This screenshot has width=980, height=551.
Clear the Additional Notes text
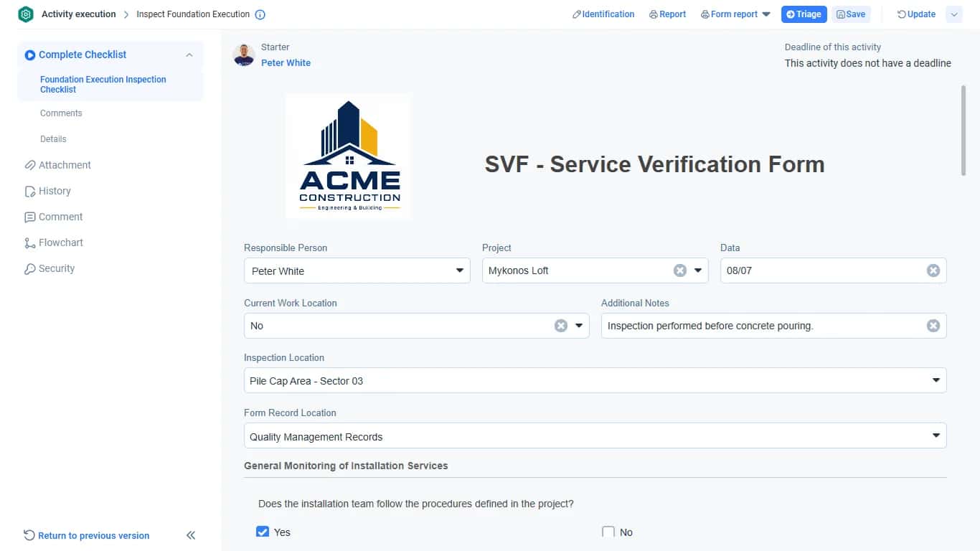(x=933, y=326)
